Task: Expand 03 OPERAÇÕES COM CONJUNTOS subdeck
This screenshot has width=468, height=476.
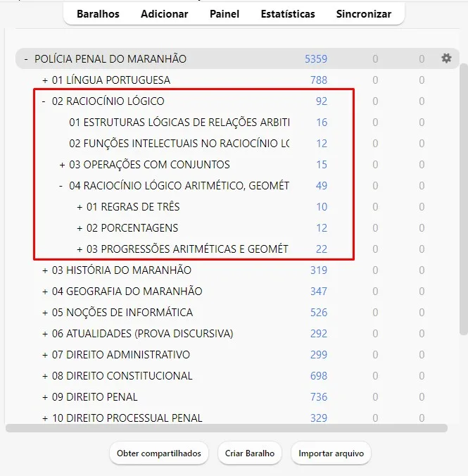Action: coord(62,165)
